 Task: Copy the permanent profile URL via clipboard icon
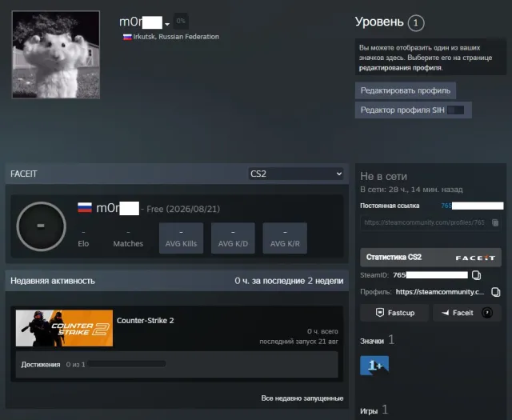(495, 222)
